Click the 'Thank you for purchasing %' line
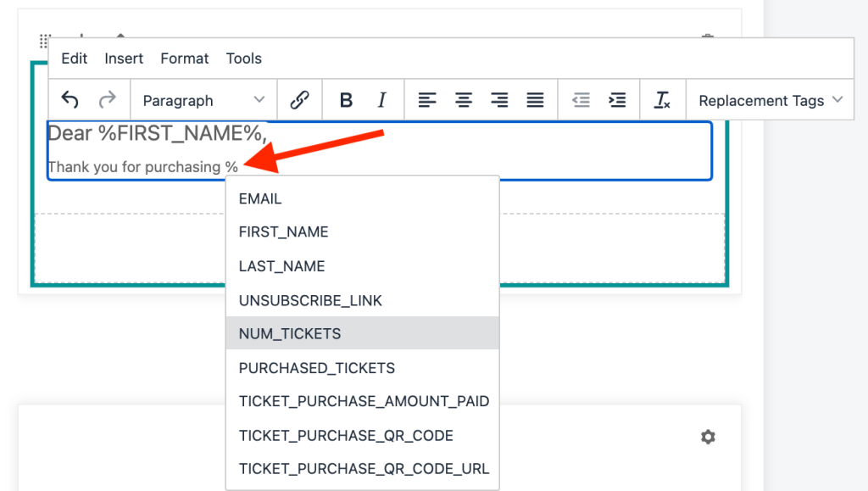 (x=142, y=166)
